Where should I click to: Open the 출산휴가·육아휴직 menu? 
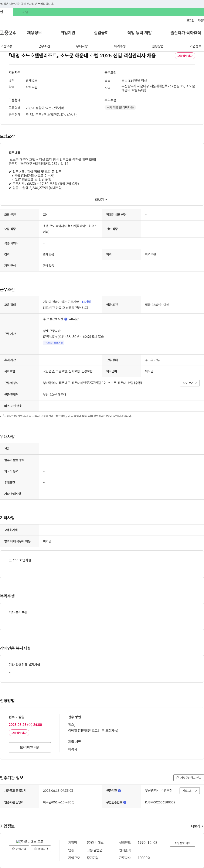(186, 33)
